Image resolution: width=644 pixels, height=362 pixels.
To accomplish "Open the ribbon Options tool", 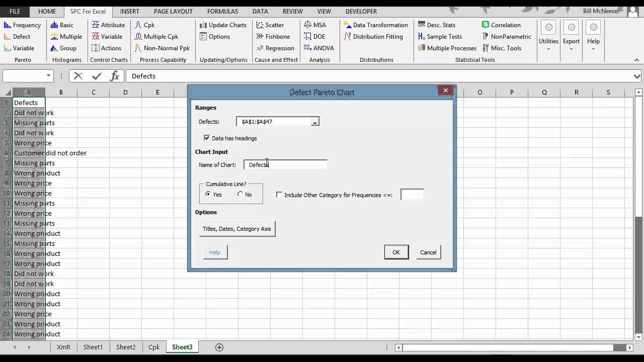I will tap(215, 36).
